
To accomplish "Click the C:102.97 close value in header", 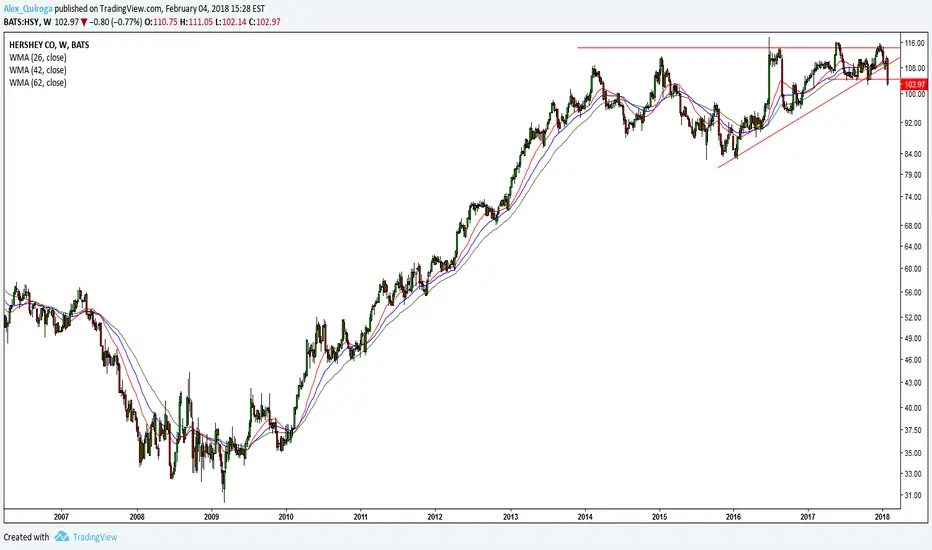I will (265, 22).
